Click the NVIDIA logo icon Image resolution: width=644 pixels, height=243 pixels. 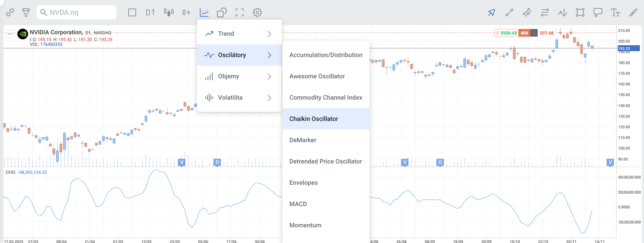[23, 34]
